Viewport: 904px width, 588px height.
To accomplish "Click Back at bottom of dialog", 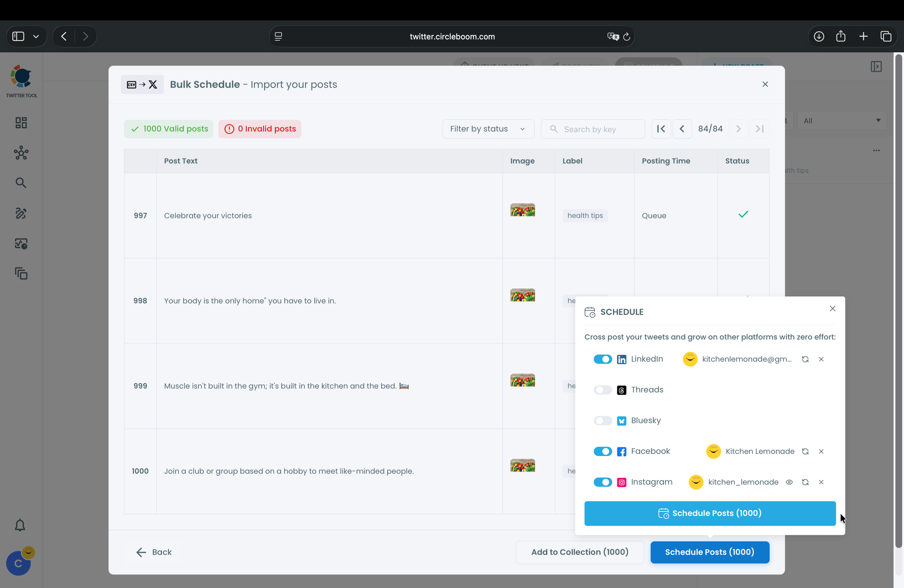I will coord(154,552).
